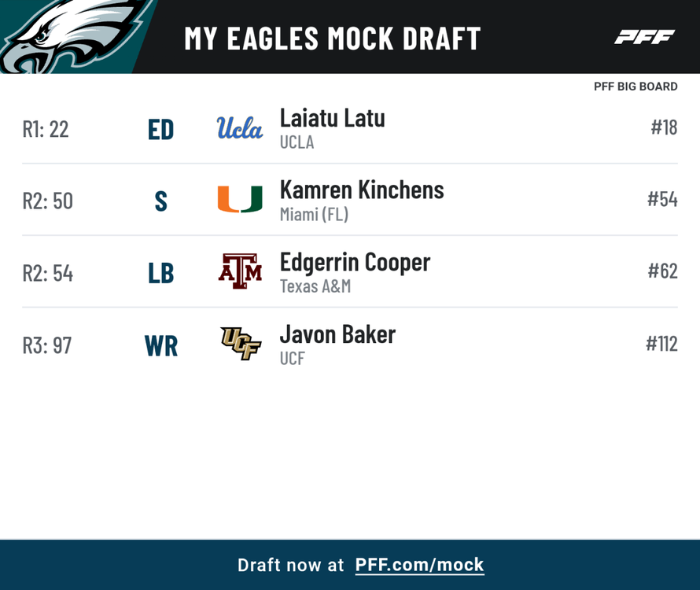Click the R1: 22 pick label
The image size is (700, 590).
[x=46, y=129]
